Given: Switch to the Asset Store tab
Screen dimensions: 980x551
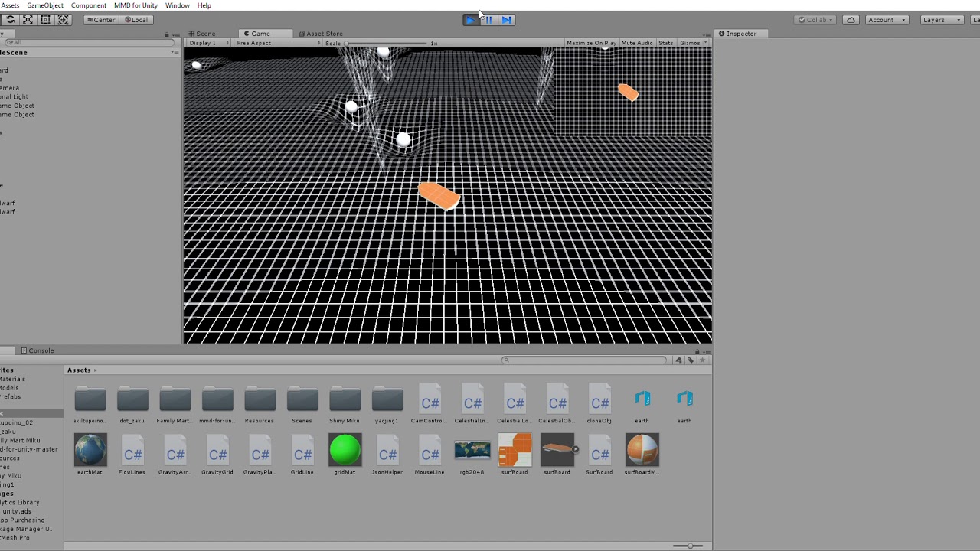Looking at the screenshot, I should click(321, 34).
